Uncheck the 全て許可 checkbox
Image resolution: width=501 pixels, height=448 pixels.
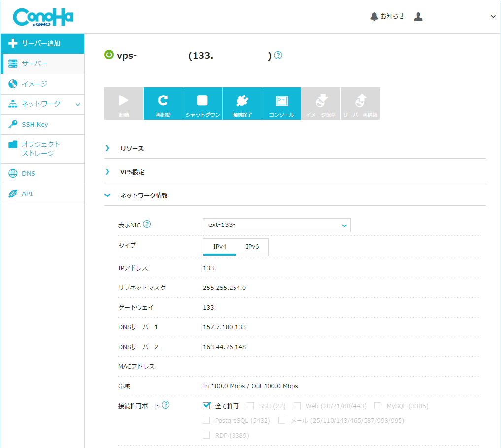pyautogui.click(x=207, y=406)
